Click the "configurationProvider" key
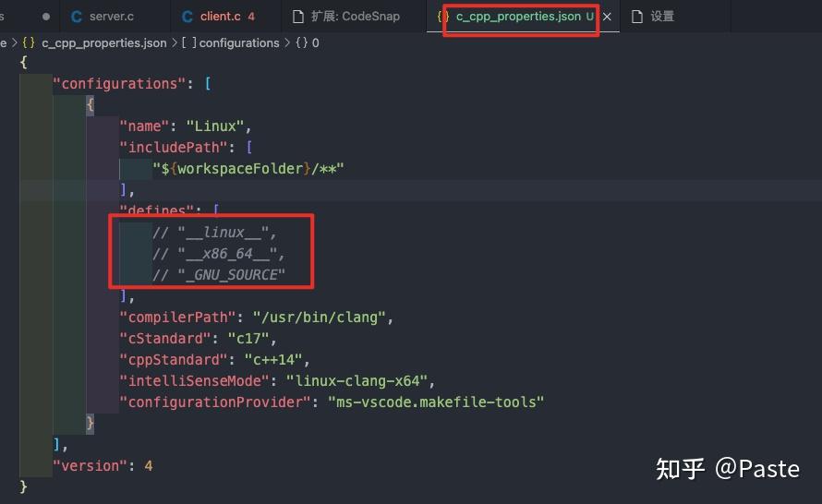This screenshot has height=504, width=822. [215, 402]
